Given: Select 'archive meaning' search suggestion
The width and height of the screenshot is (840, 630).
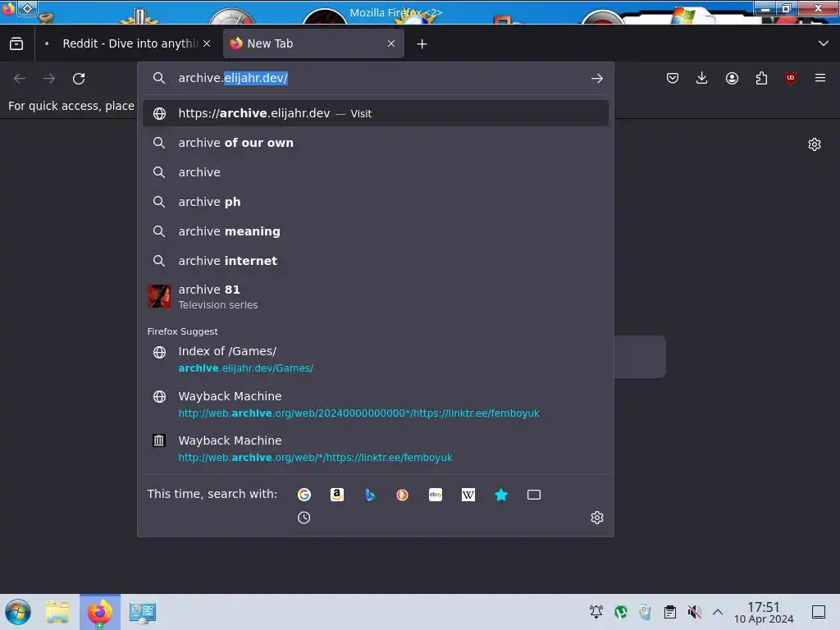Looking at the screenshot, I should [375, 231].
